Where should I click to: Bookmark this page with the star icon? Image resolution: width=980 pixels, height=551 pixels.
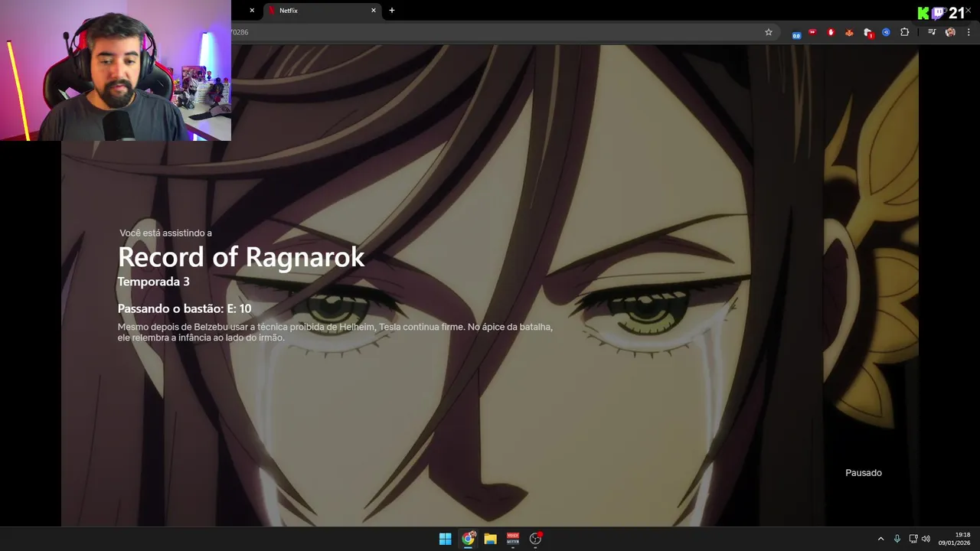[769, 32]
